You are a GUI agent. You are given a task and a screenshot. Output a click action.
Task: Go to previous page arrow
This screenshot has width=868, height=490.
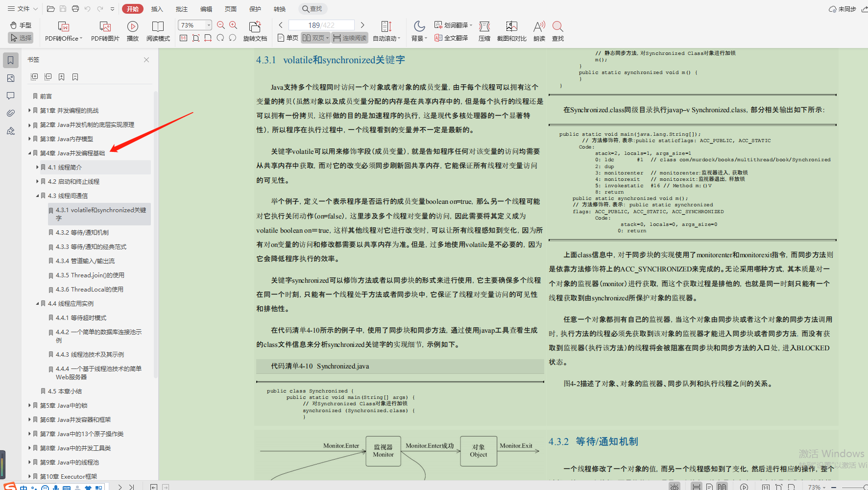pyautogui.click(x=281, y=25)
